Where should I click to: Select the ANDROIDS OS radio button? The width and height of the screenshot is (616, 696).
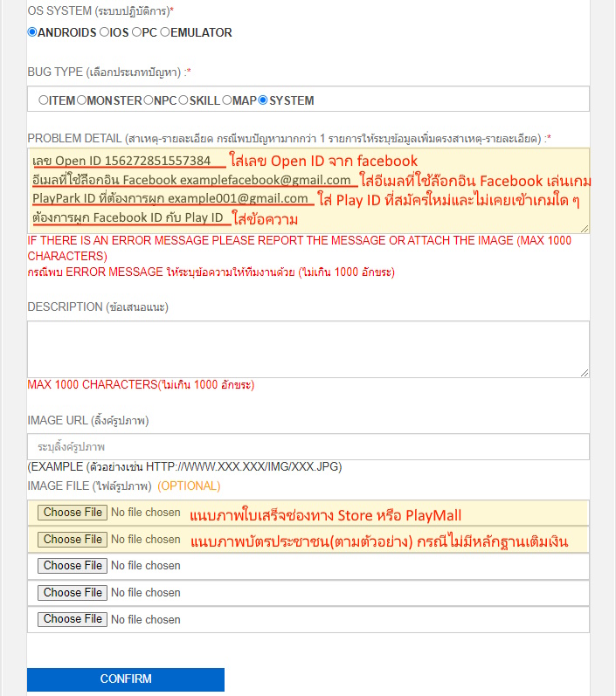[32, 32]
